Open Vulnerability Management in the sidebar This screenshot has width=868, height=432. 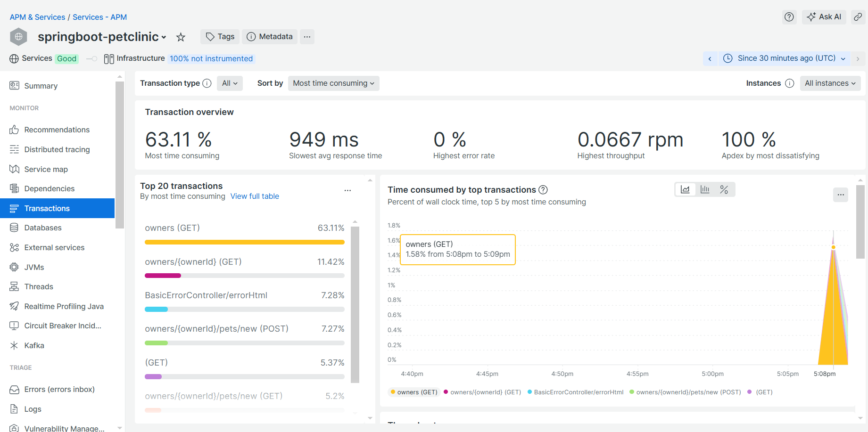click(x=58, y=428)
